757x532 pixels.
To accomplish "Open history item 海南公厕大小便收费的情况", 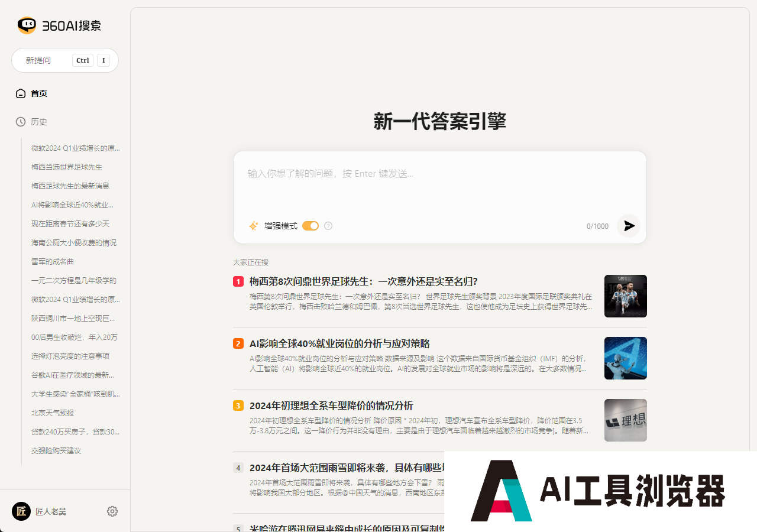I will pyautogui.click(x=74, y=243).
